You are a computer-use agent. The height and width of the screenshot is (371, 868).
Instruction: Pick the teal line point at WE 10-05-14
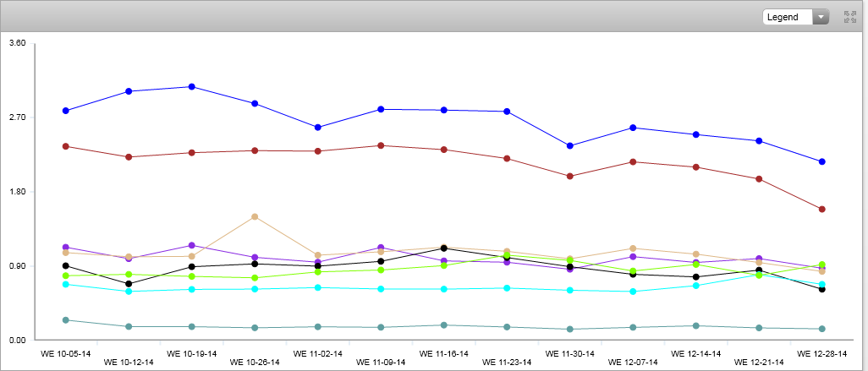66,320
